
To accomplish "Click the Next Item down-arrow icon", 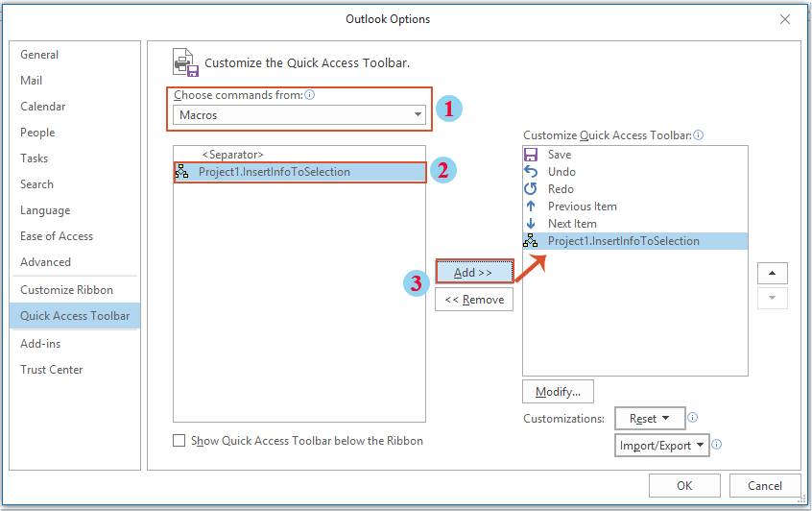I will [x=531, y=224].
